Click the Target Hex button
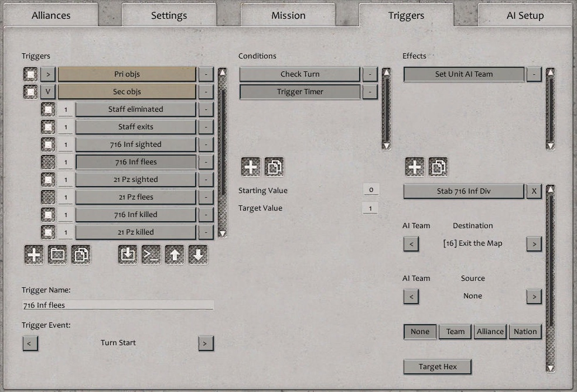Image resolution: width=577 pixels, height=392 pixels. pyautogui.click(x=437, y=366)
